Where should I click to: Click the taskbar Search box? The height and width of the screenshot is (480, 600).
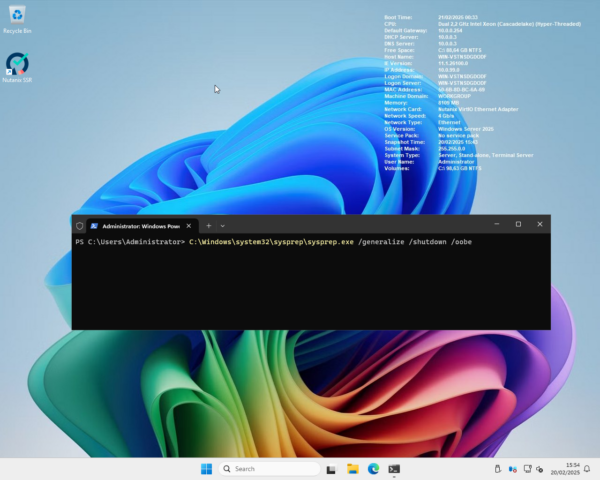pyautogui.click(x=267, y=468)
